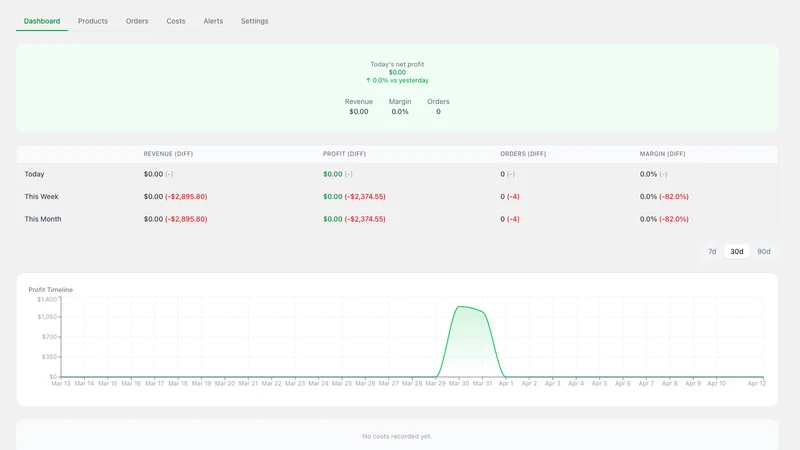
Task: Click the $1,400 y-axis label
Action: (47, 299)
